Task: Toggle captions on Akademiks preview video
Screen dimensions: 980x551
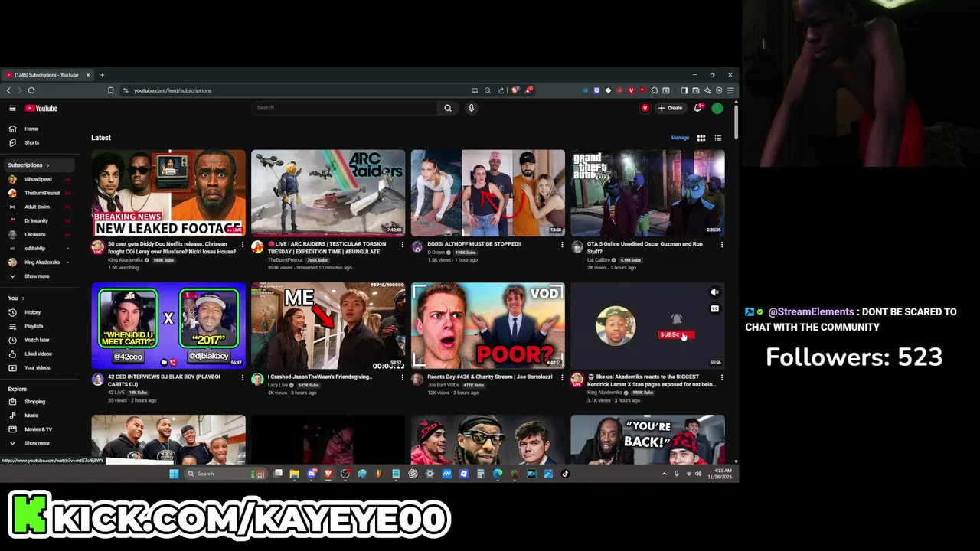Action: (714, 308)
